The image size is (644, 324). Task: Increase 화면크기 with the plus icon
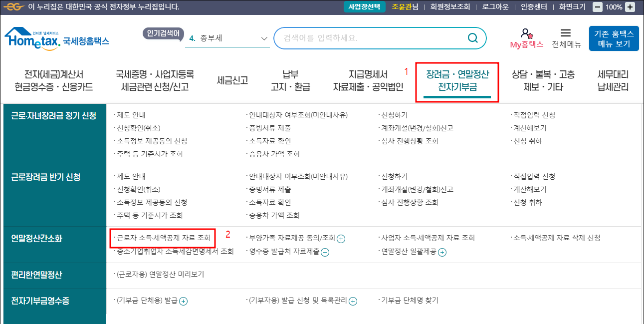click(x=629, y=7)
